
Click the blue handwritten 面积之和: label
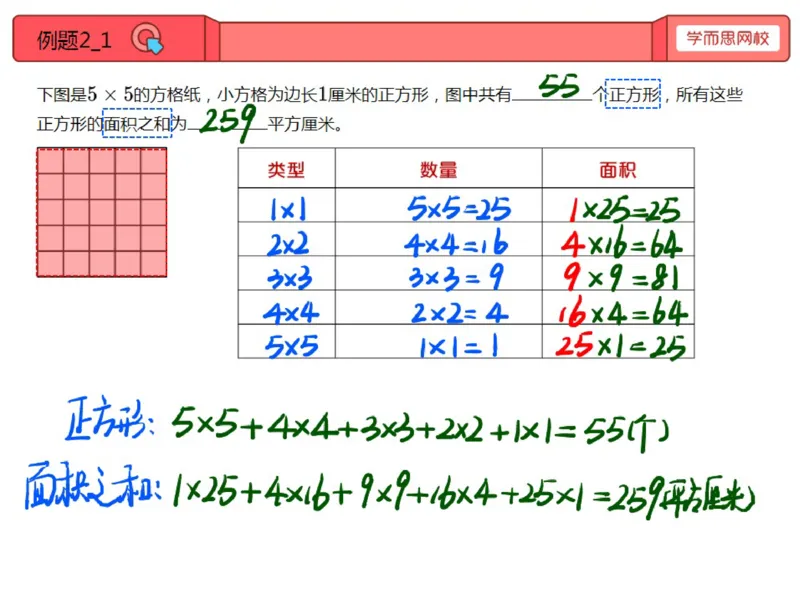(93, 485)
